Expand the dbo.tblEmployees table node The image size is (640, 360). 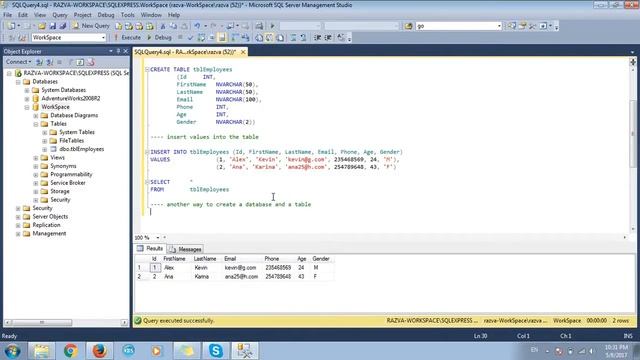pos(45,149)
